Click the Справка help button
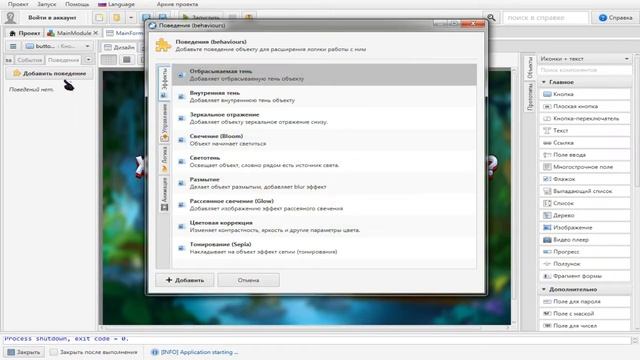Image resolution: width=640 pixels, height=360 pixels. click(x=615, y=18)
